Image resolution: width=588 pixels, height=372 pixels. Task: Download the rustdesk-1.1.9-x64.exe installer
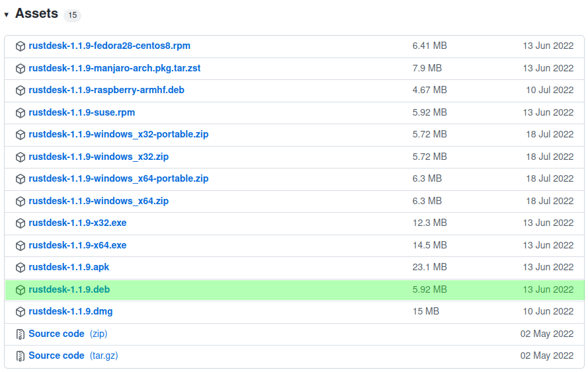(x=77, y=246)
